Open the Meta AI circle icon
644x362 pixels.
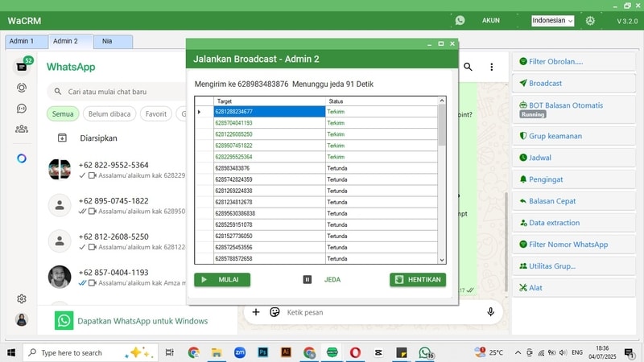tap(22, 158)
